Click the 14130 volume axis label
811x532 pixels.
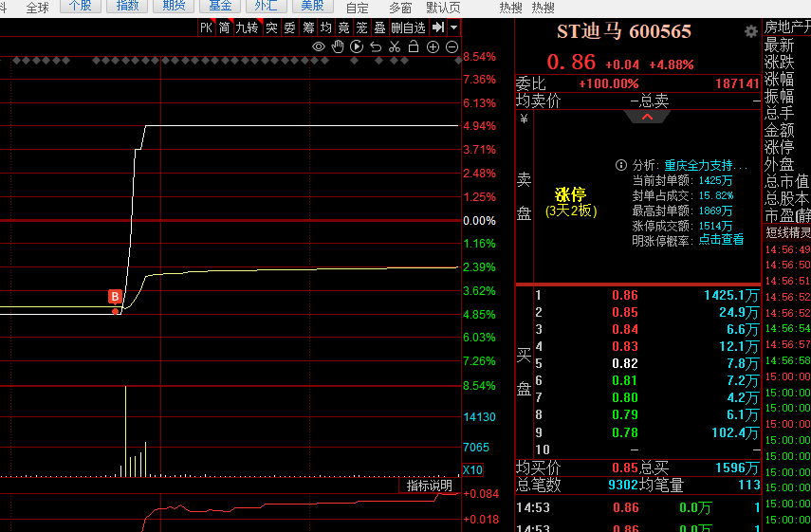(x=479, y=416)
